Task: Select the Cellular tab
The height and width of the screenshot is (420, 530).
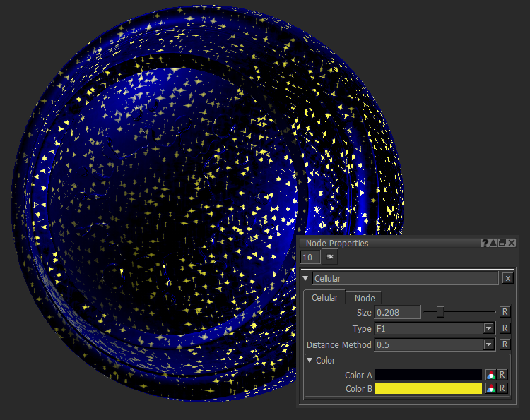Action: click(x=324, y=298)
